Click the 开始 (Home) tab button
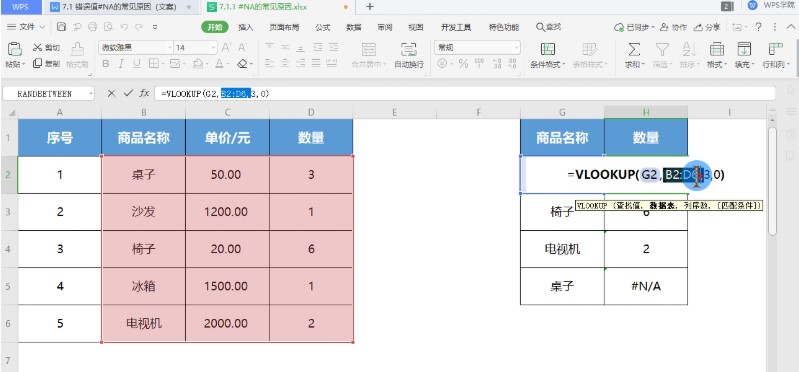Viewport: 799px width, 372px height. [x=215, y=28]
